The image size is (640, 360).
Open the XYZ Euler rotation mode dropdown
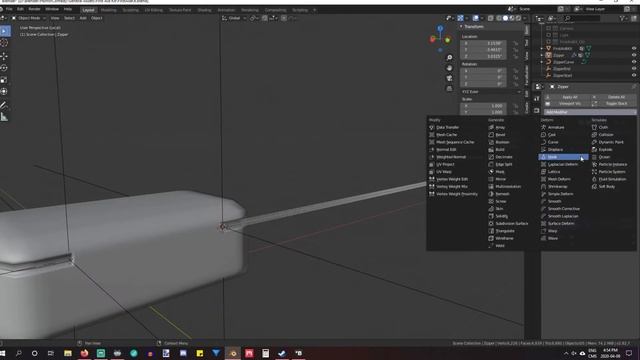point(491,92)
